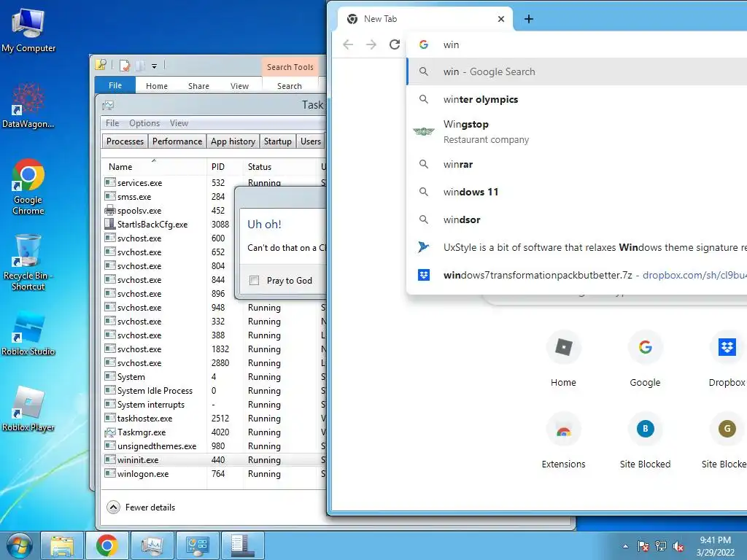Click Chrome forward arrow button
The image size is (747, 560).
[371, 44]
